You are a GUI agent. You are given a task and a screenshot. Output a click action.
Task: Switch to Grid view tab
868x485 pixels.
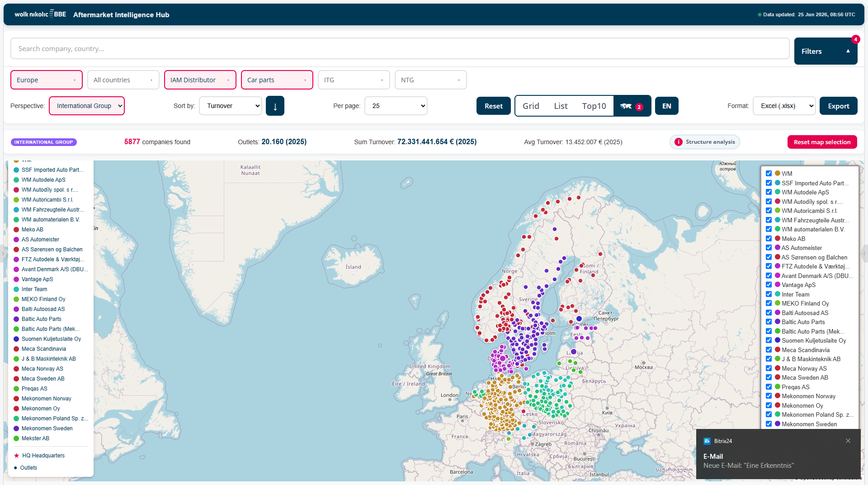point(531,106)
